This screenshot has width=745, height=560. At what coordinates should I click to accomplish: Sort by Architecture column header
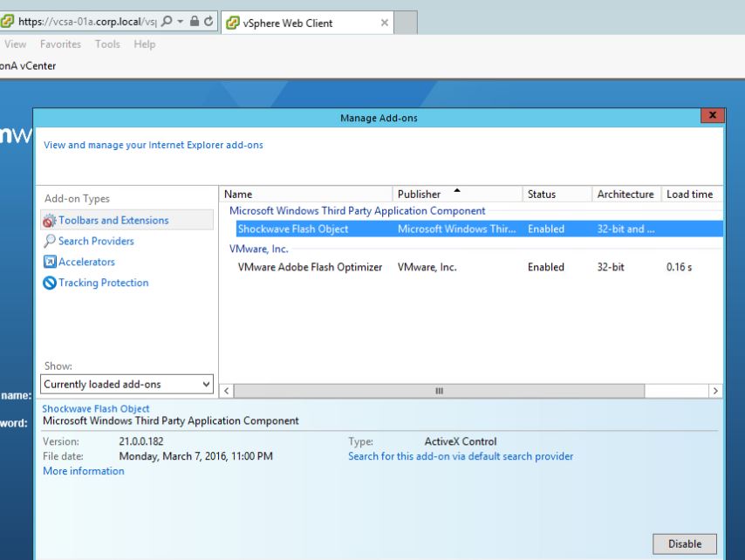point(626,195)
